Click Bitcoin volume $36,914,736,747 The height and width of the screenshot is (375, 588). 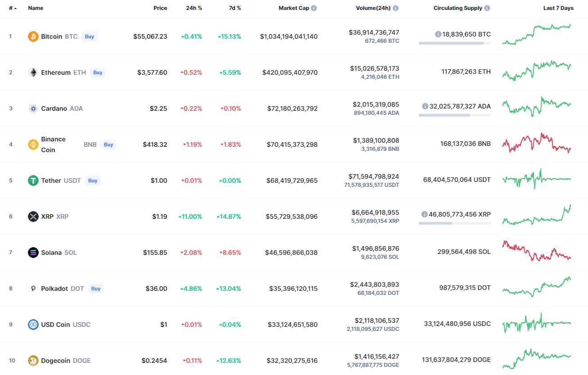[374, 32]
